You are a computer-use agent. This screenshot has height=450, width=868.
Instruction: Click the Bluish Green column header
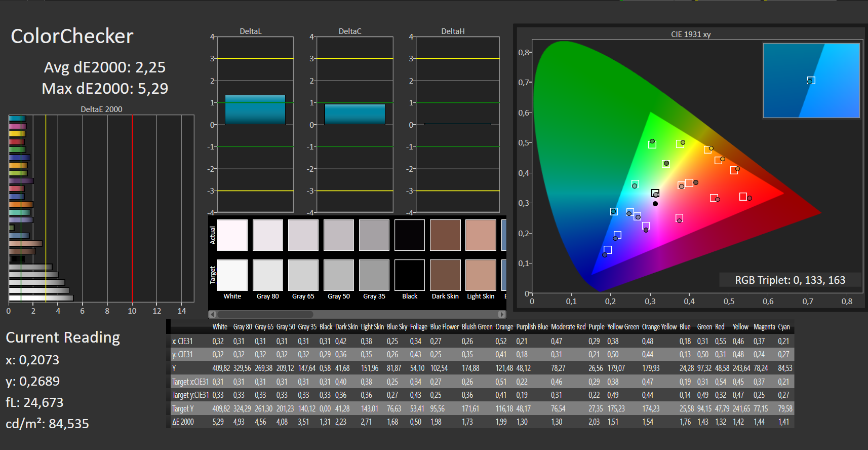477,327
